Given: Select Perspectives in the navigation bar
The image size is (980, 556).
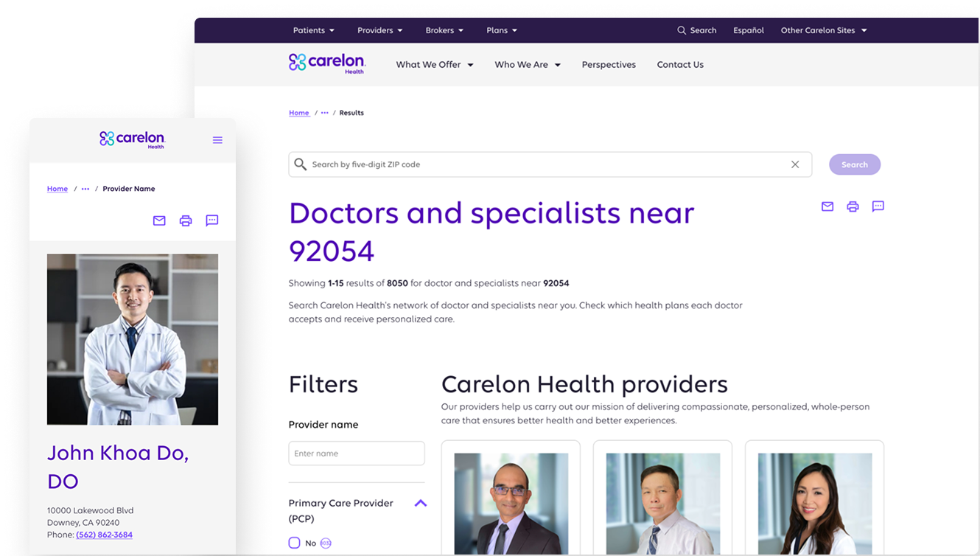Looking at the screenshot, I should pyautogui.click(x=609, y=64).
